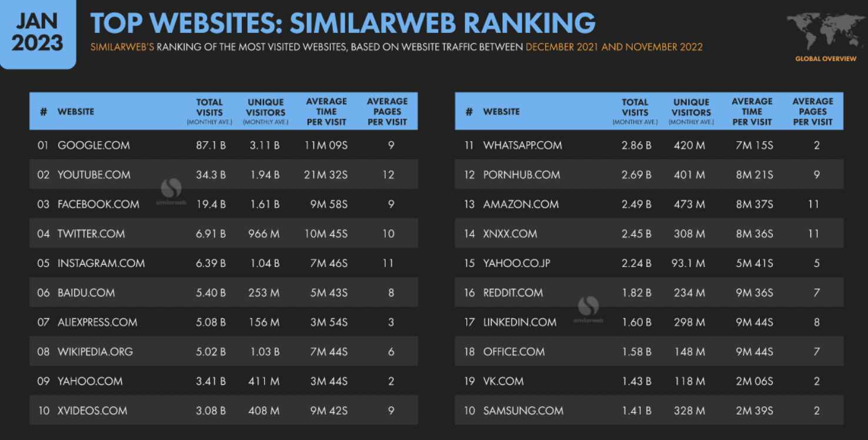868x440 pixels.
Task: Select the 411 M Yahoo.com visitors value
Action: (265, 381)
